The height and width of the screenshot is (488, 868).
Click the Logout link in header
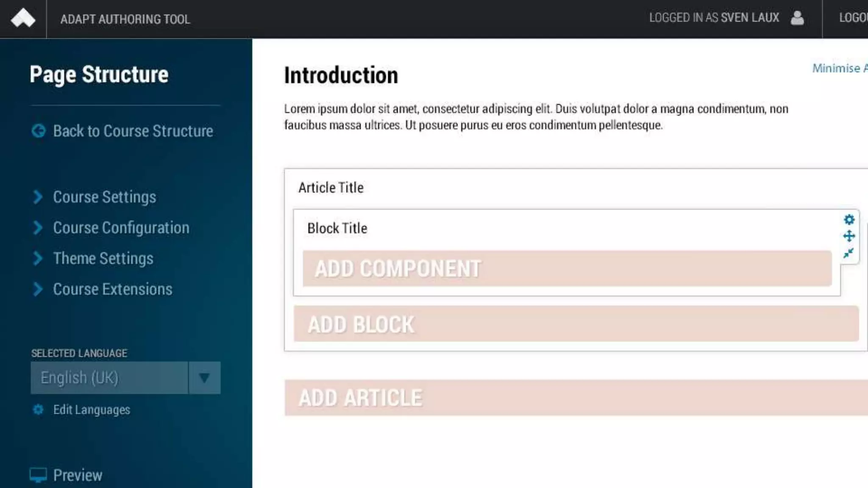[853, 18]
